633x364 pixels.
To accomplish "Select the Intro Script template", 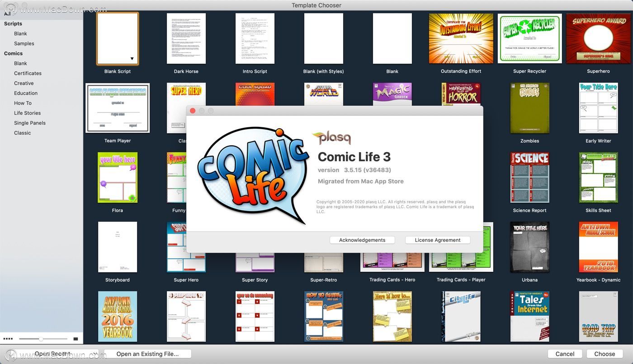I will pyautogui.click(x=255, y=38).
